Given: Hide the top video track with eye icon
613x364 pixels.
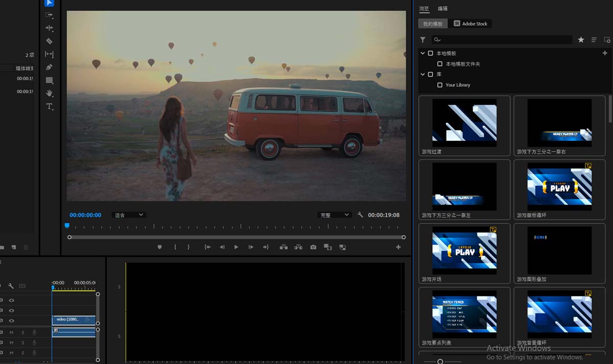Looking at the screenshot, I should click(x=11, y=300).
